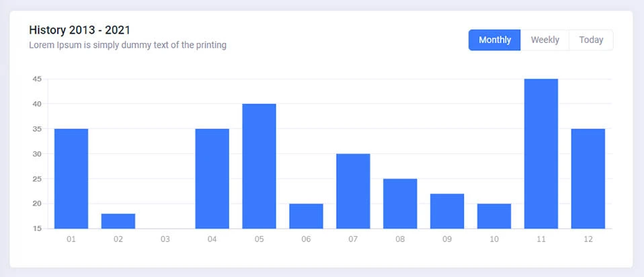Switch to the Monthly view
Screen dimensions: 644x277
click(494, 40)
